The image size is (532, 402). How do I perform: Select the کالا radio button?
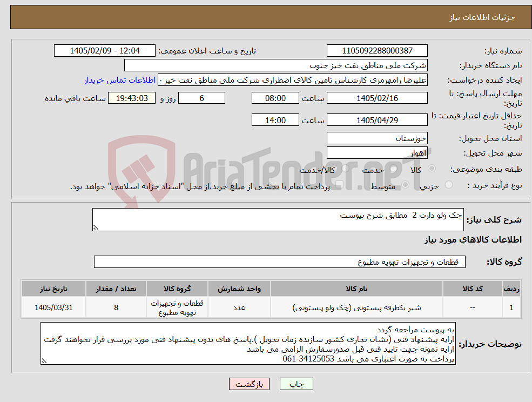[432, 169]
